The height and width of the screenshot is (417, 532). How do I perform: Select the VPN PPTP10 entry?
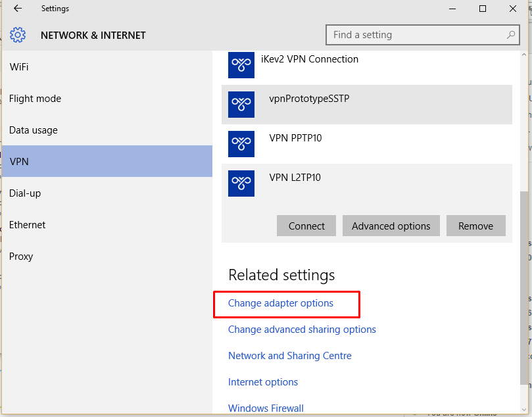click(367, 144)
